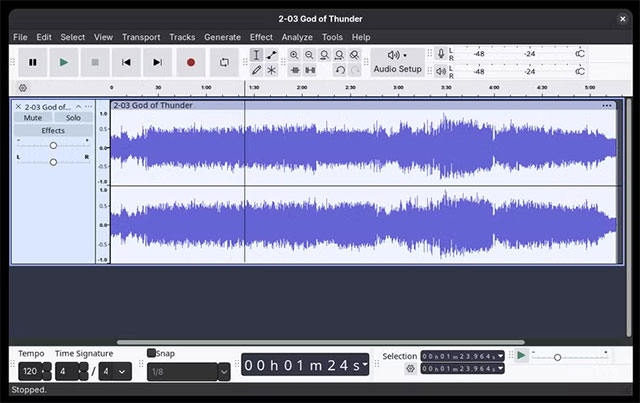Screen dimensions: 640x403
Task: Solo the God of Thunder track
Action: pyautogui.click(x=73, y=118)
